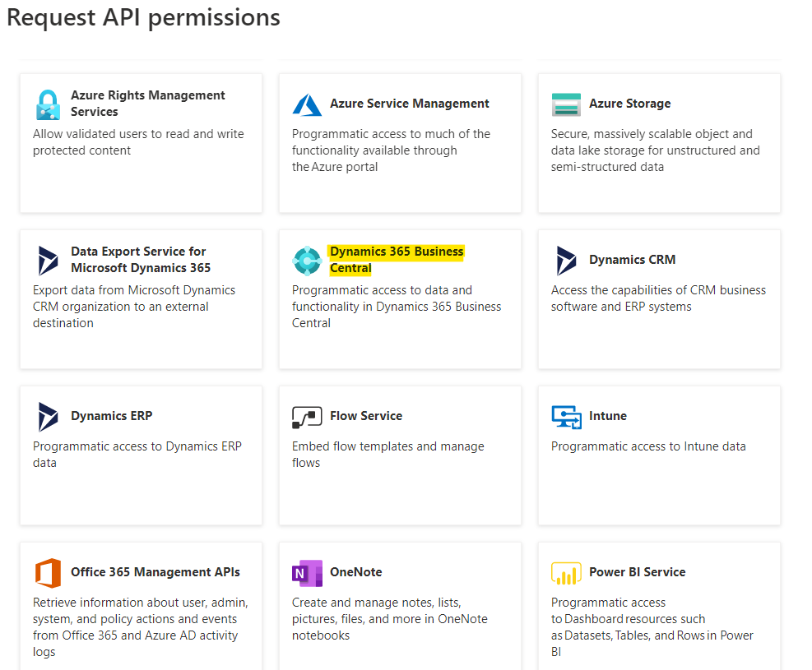This screenshot has width=812, height=670.
Task: Select the Office 365 Management APIs card description
Action: (141, 627)
